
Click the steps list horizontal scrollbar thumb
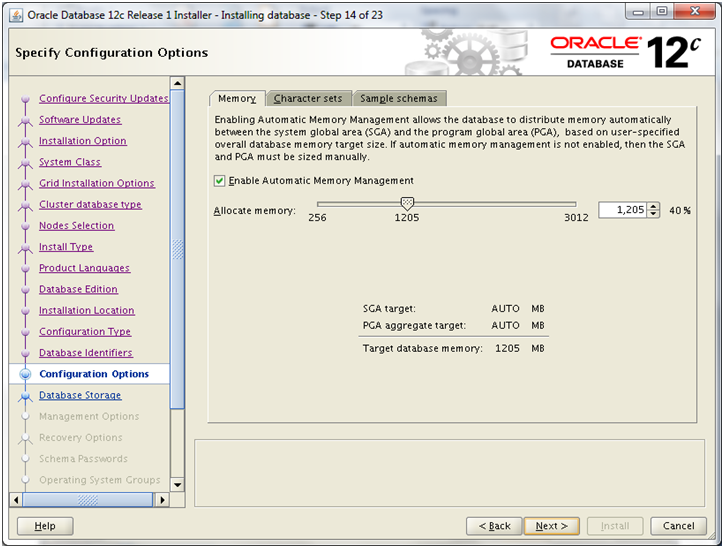(88, 500)
